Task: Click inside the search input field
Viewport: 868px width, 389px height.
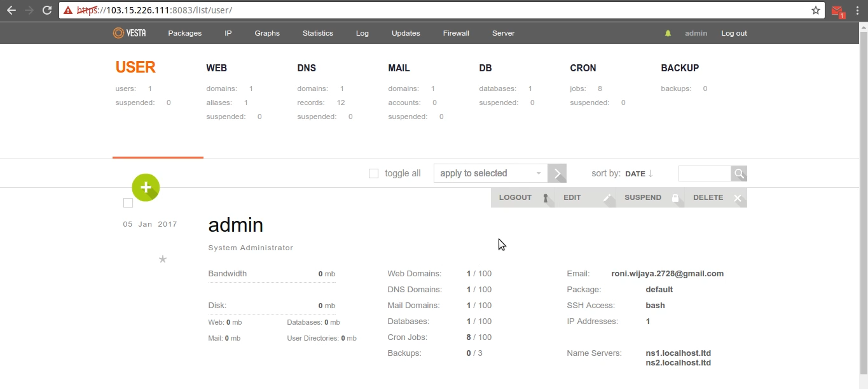Action: point(704,173)
